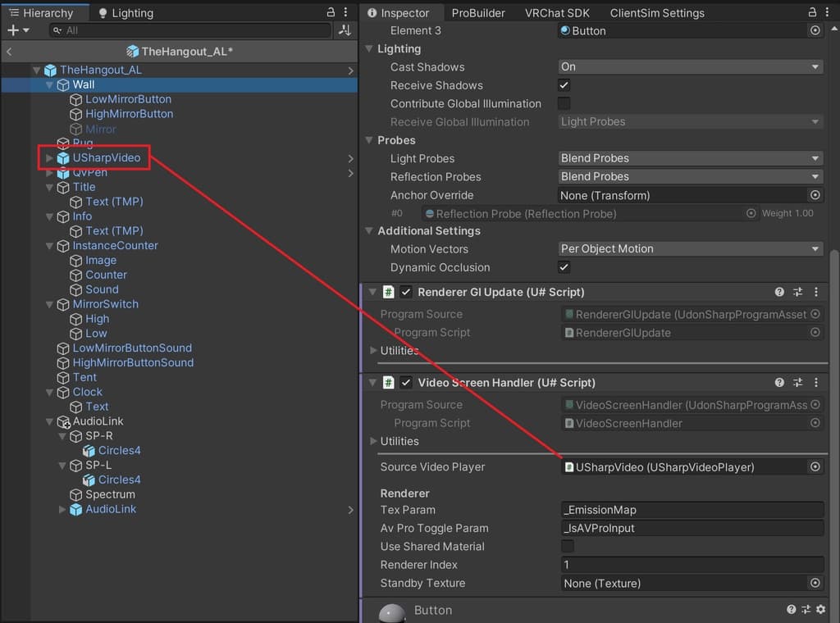The height and width of the screenshot is (623, 840).
Task: Click the Hierarchy search field
Action: pos(189,30)
